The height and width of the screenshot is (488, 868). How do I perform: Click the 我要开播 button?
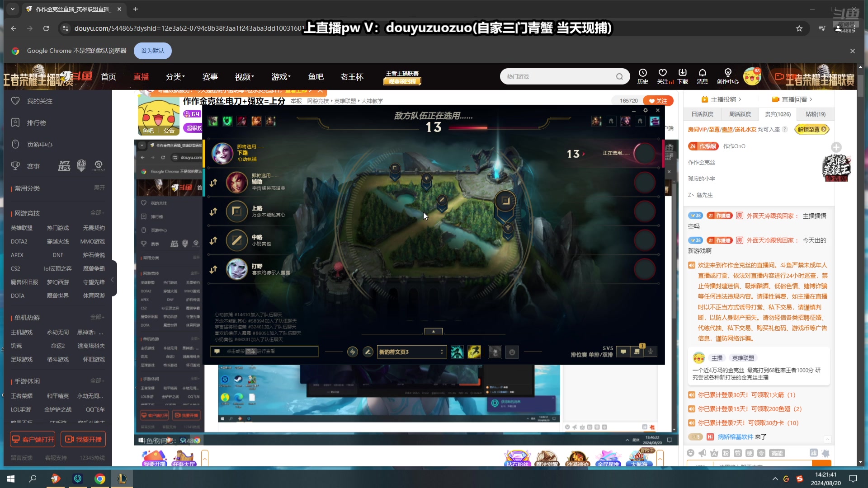coord(84,439)
